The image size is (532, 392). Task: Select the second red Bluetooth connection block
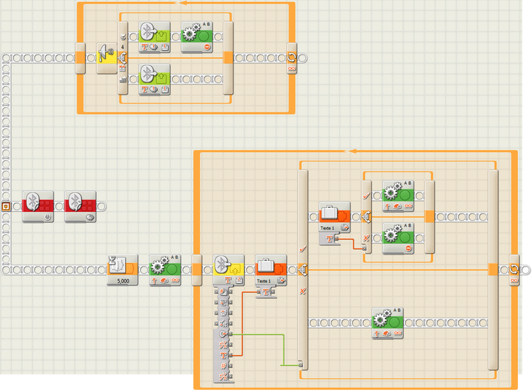(80, 205)
